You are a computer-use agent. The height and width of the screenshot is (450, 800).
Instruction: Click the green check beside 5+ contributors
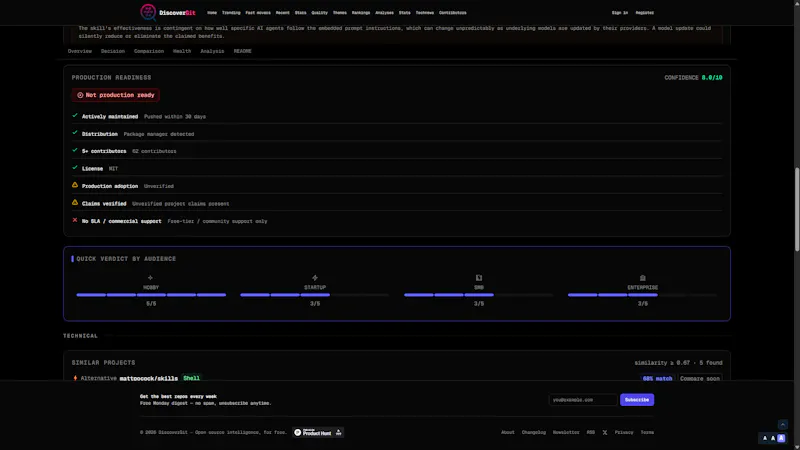coord(75,151)
